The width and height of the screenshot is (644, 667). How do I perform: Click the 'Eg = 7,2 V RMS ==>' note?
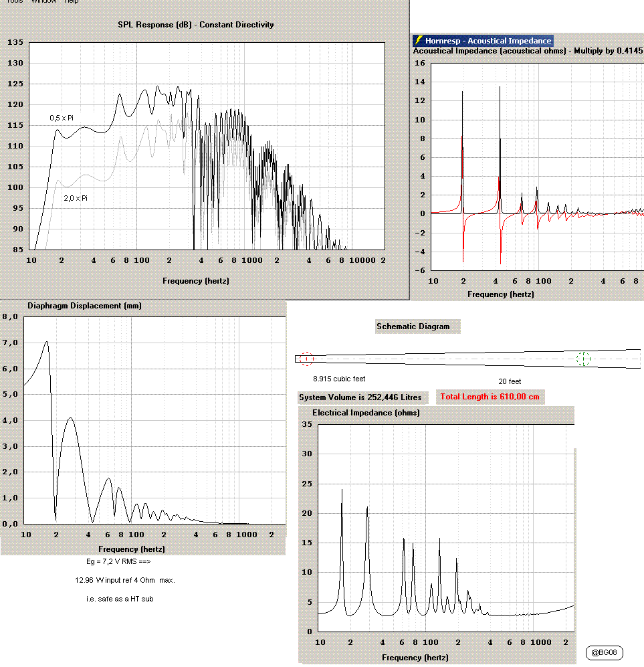[x=118, y=561]
